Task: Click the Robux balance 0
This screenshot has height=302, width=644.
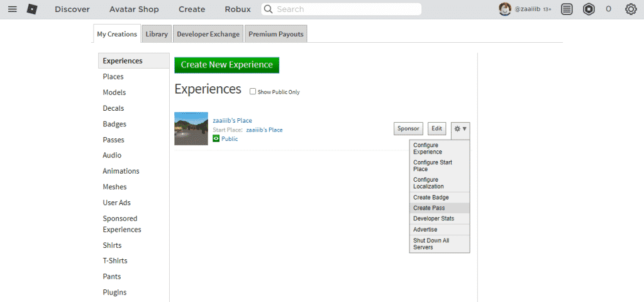Action: point(608,9)
